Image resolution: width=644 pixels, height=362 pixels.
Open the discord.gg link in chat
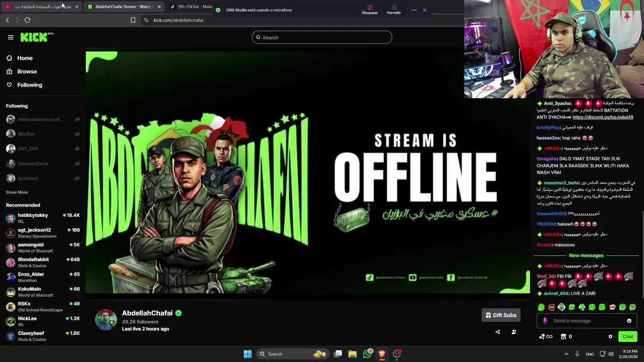click(x=603, y=117)
